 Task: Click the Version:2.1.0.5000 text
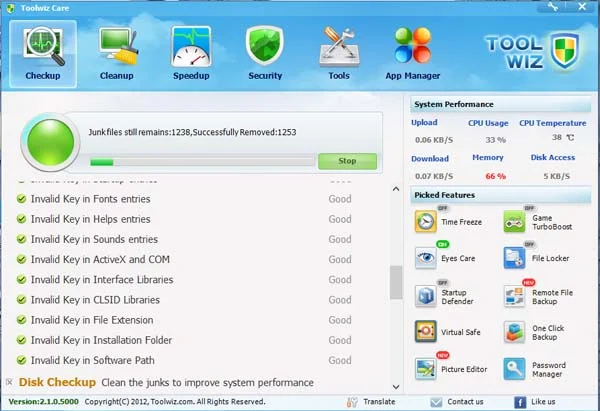(x=44, y=402)
